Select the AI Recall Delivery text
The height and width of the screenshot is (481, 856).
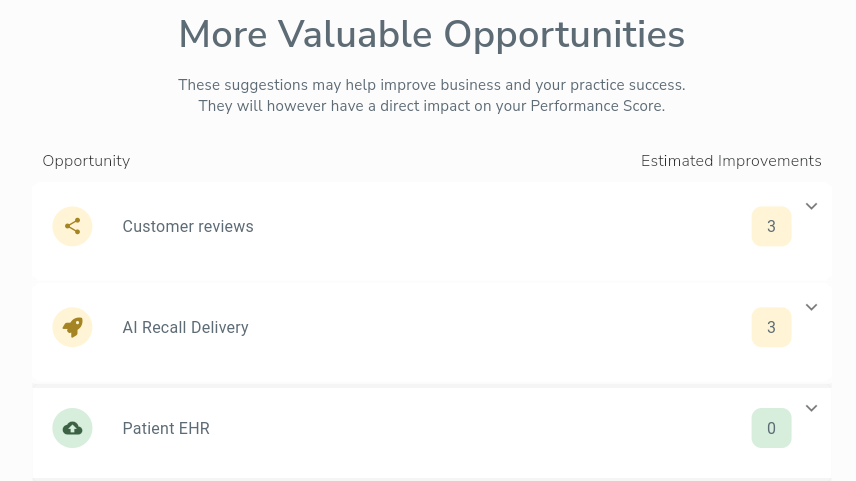186,328
